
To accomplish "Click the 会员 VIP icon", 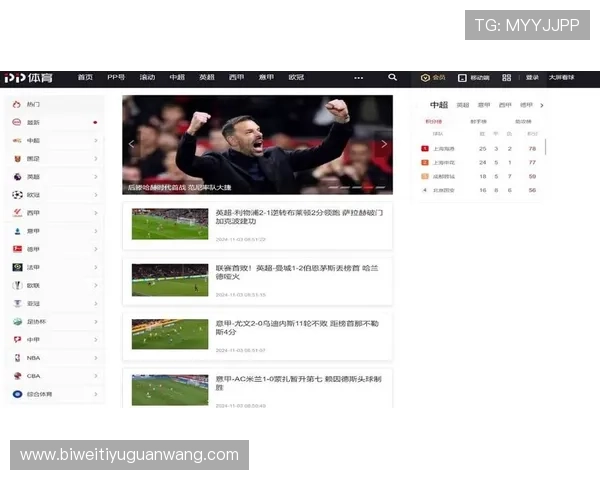I will 433,77.
